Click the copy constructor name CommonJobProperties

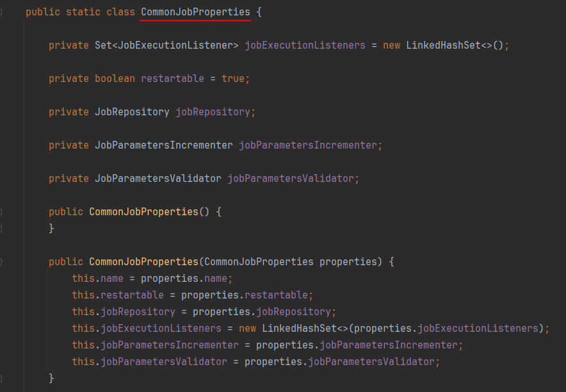tap(143, 262)
